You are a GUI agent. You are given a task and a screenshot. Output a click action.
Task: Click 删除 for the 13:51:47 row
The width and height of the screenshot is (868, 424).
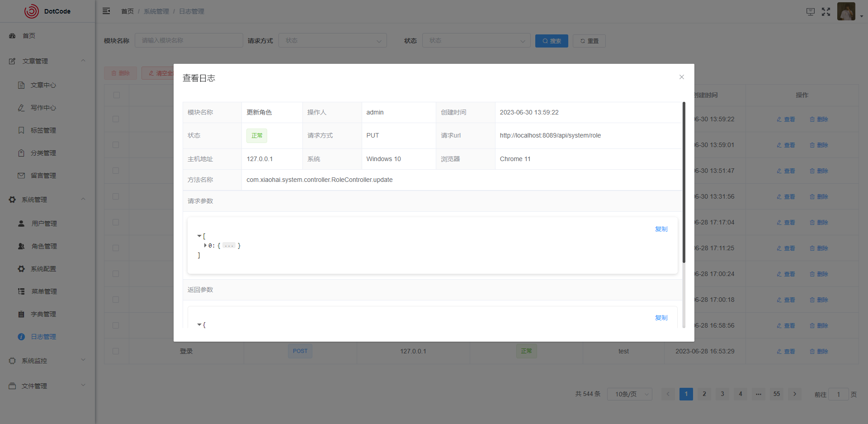(x=819, y=171)
